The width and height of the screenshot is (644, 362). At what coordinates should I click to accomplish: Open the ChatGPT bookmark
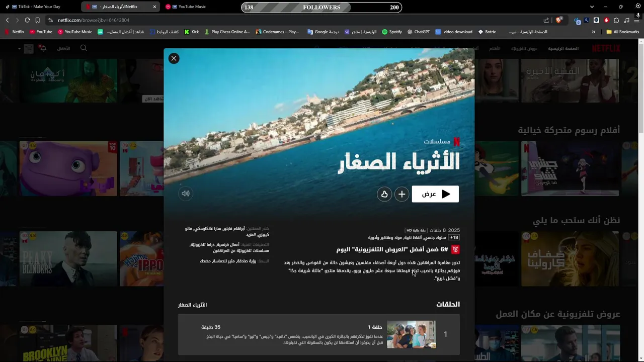click(419, 32)
